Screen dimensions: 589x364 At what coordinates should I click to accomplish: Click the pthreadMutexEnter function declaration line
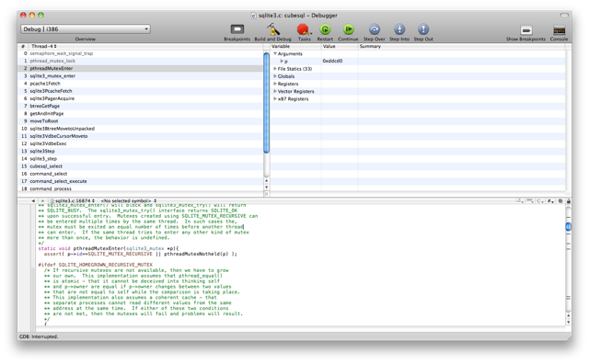coord(109,248)
